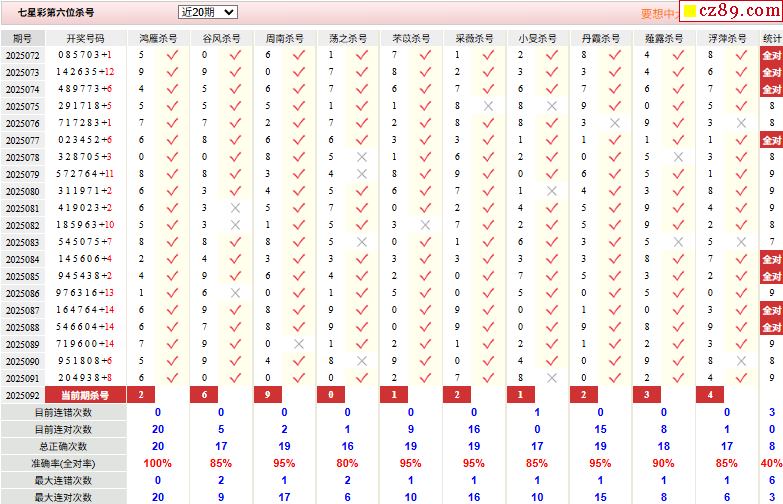The height and width of the screenshot is (504, 783).
Task: Click the red 当前期杀号 label
Action: point(85,395)
